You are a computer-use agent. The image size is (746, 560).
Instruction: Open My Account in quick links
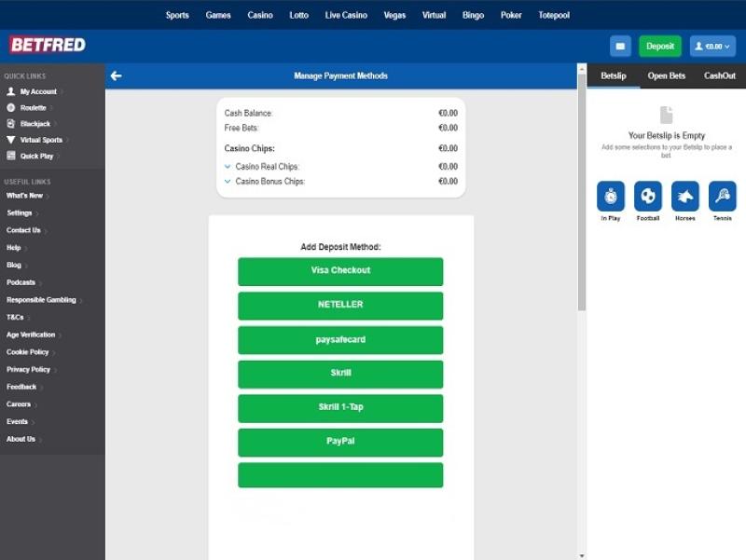click(38, 91)
